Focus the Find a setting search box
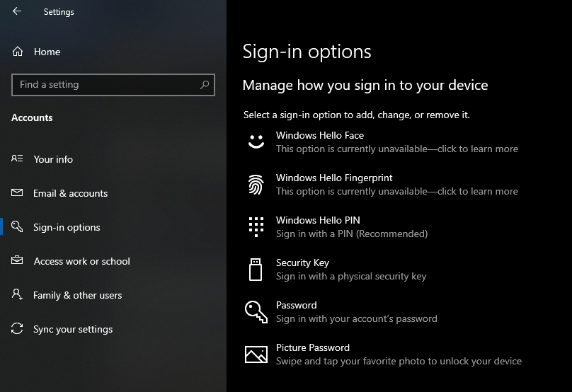The width and height of the screenshot is (572, 392). click(113, 85)
